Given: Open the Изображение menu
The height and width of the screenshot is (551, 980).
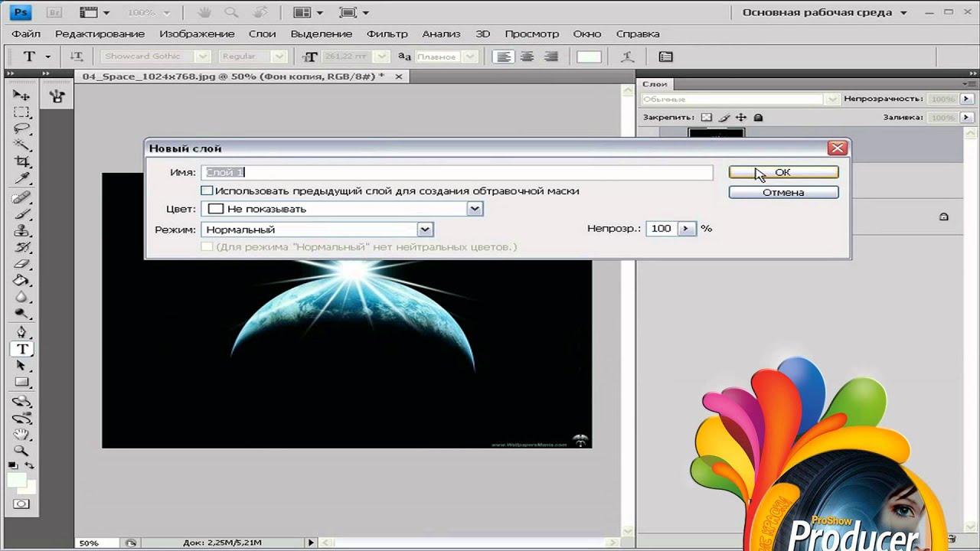Looking at the screenshot, I should [197, 34].
